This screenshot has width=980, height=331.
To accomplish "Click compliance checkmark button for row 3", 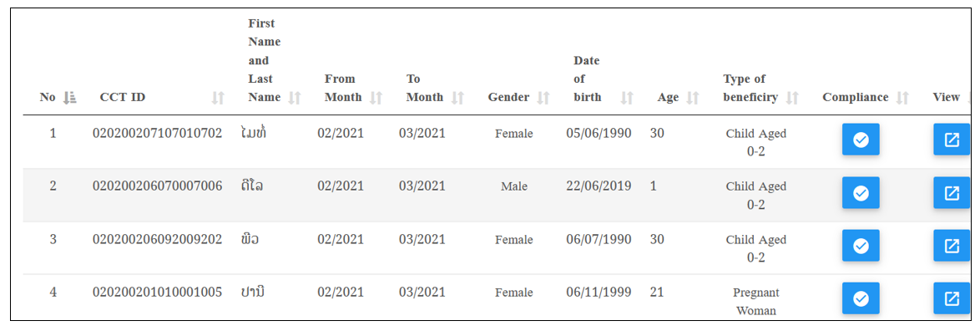I will click(861, 245).
